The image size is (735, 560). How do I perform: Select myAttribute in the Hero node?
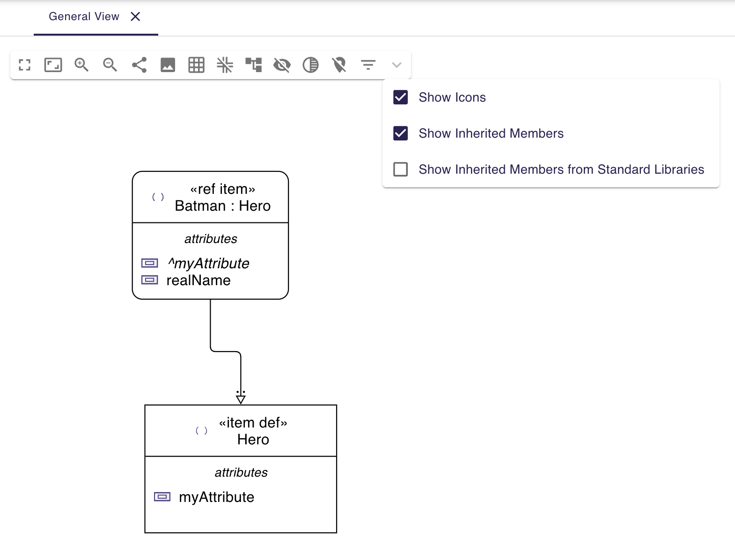coord(217,497)
